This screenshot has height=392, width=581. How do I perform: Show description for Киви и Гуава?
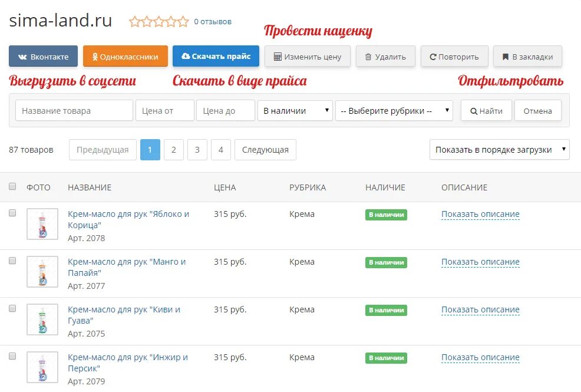pyautogui.click(x=480, y=309)
